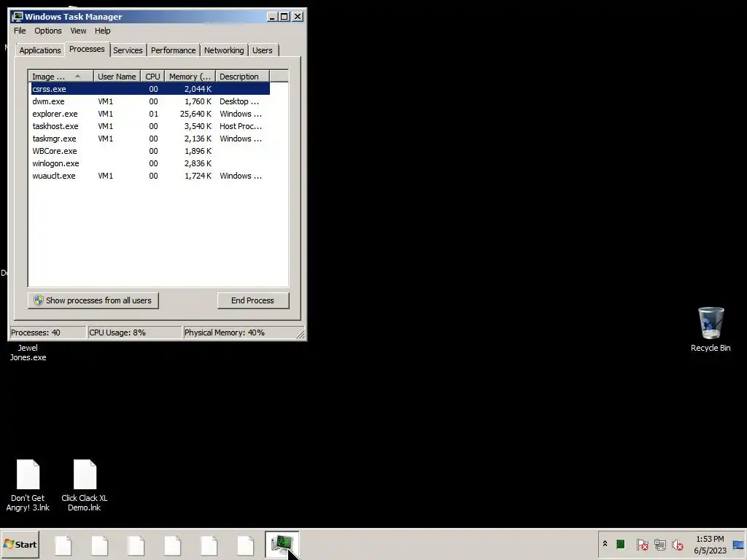The width and height of the screenshot is (747, 560).
Task: Click the green CPU meter tray icon
Action: point(620,544)
